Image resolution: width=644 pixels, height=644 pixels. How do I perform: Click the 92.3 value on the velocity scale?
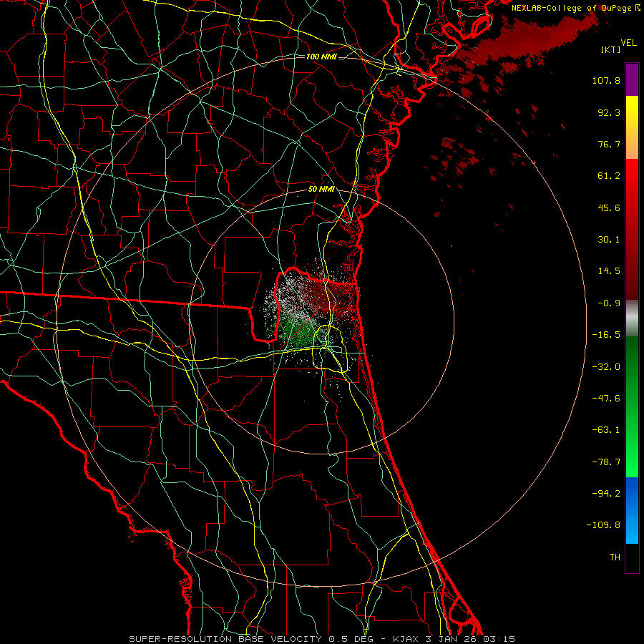coord(609,112)
